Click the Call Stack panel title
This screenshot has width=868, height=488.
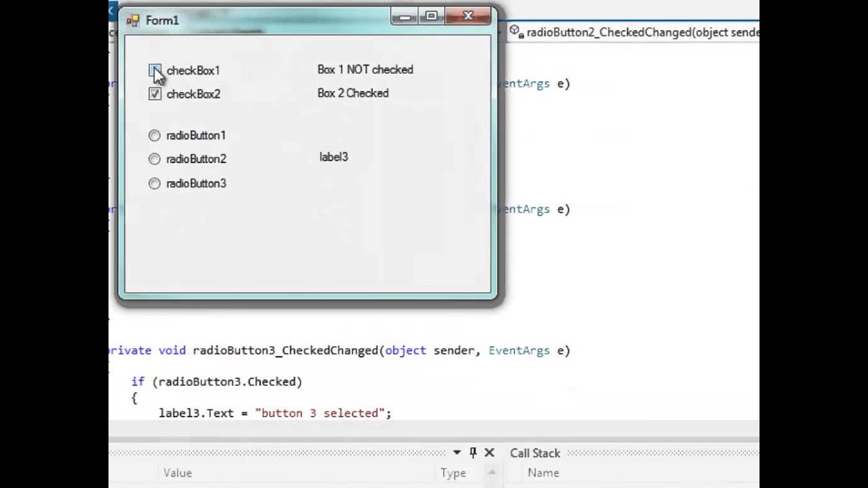pyautogui.click(x=535, y=453)
